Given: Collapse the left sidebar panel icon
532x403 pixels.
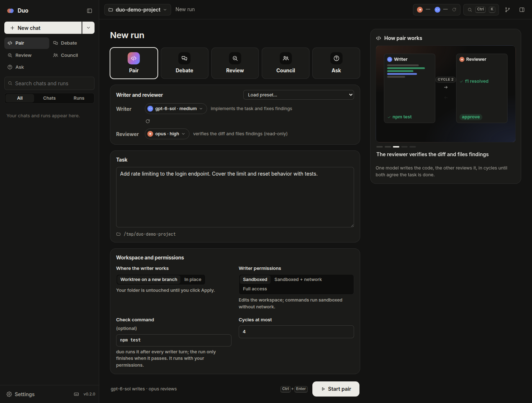Looking at the screenshot, I should coord(90,11).
